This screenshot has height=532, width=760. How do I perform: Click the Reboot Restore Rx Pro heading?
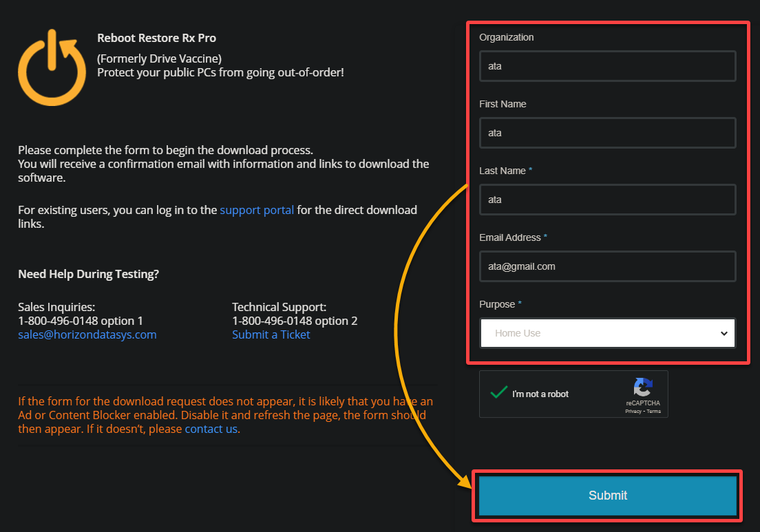[x=156, y=38]
